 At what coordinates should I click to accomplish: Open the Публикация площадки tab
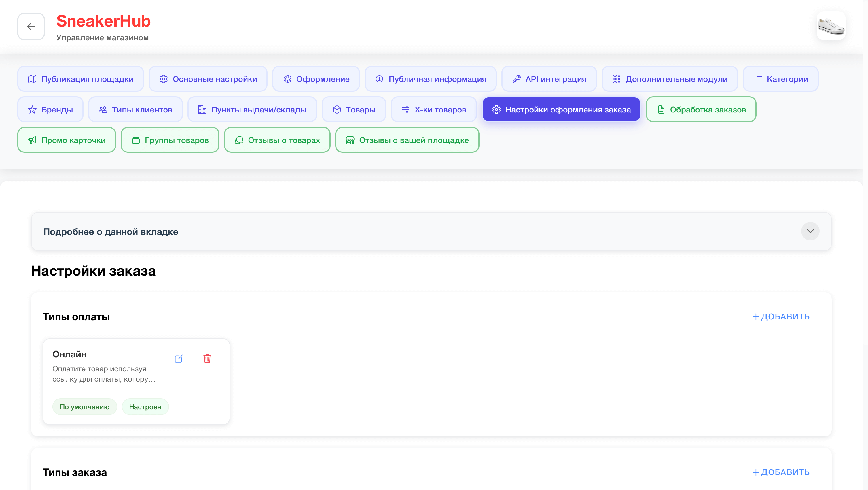tap(81, 79)
